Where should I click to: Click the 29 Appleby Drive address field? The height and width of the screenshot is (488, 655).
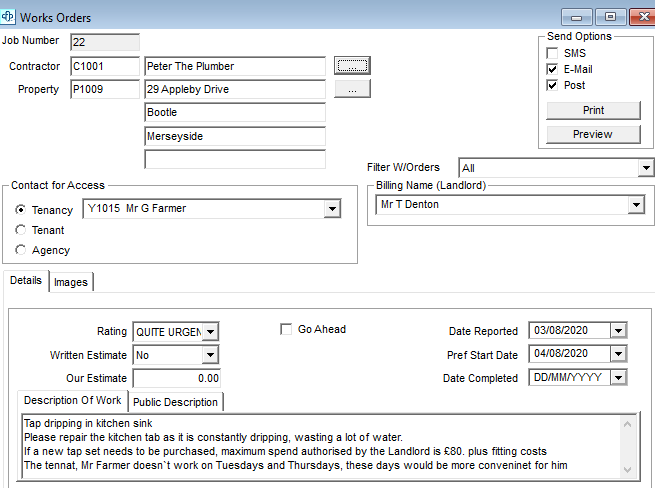coord(235,89)
